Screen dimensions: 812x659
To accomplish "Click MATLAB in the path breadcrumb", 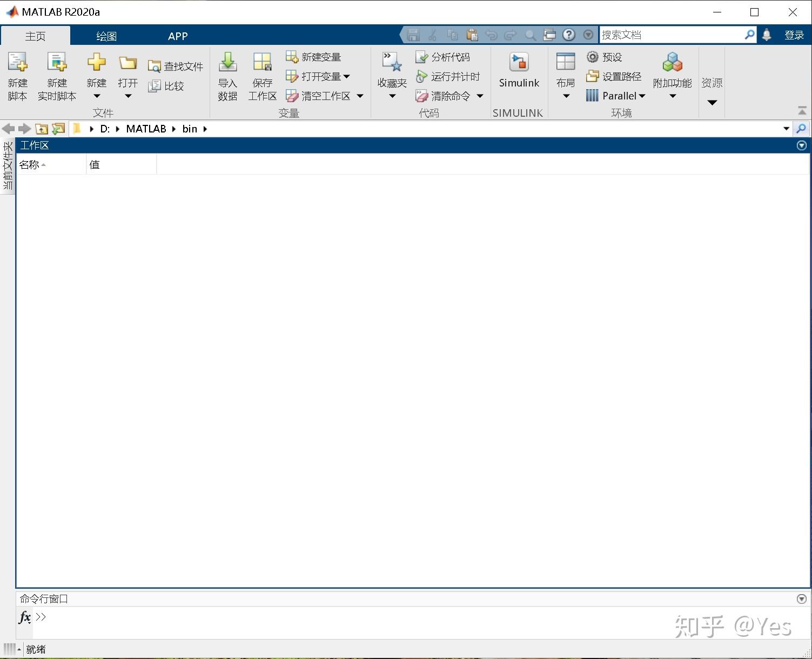I will tap(145, 129).
